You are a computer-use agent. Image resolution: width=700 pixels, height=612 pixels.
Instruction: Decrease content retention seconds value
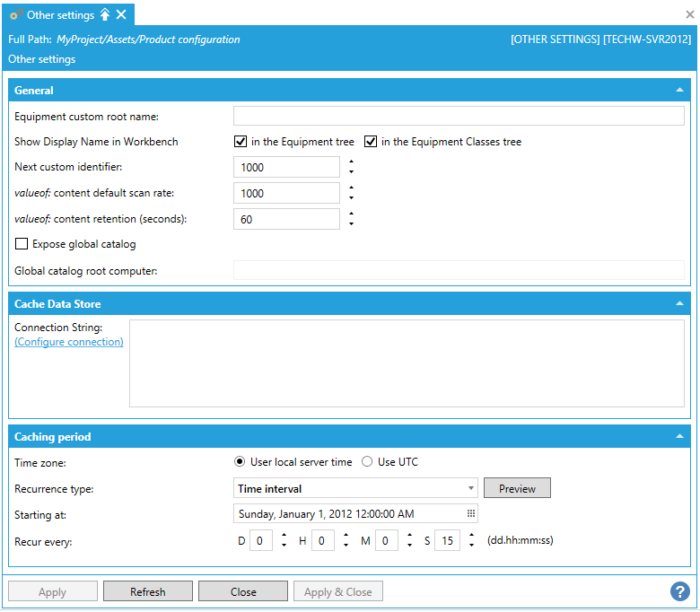point(351,224)
